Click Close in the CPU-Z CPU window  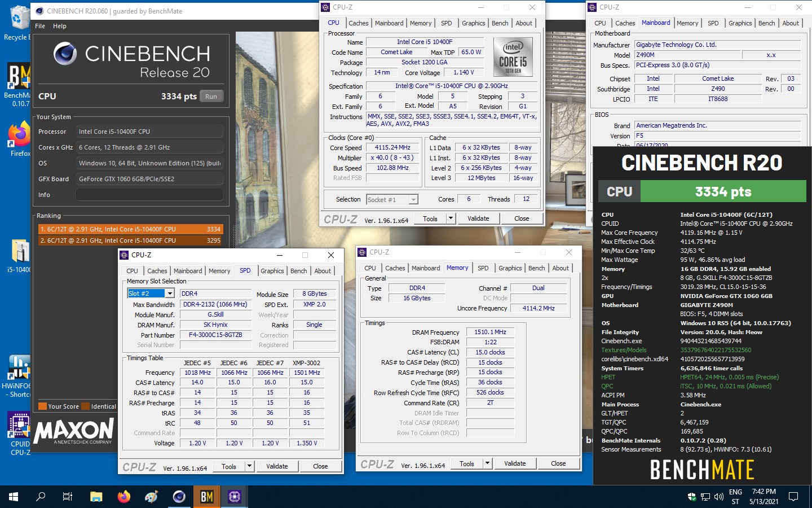coord(522,218)
